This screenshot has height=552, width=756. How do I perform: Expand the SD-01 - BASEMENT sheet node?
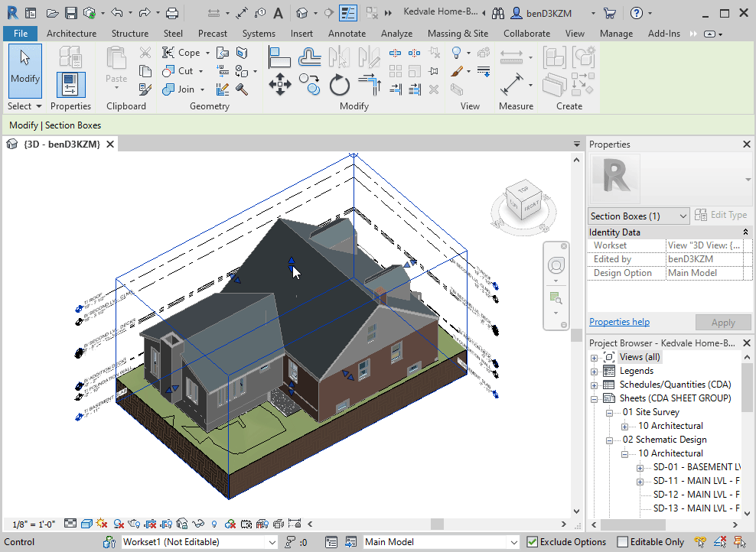pyautogui.click(x=640, y=468)
